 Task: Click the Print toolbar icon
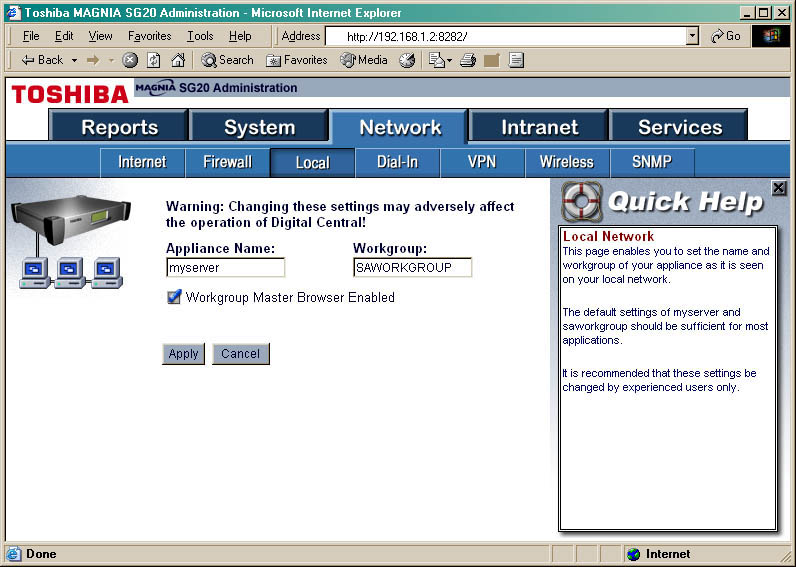[468, 60]
